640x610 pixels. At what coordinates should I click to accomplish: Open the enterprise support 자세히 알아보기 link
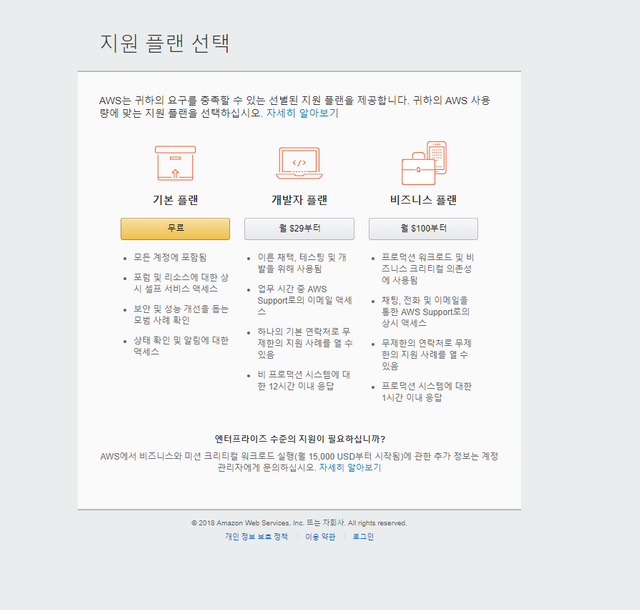(350, 468)
